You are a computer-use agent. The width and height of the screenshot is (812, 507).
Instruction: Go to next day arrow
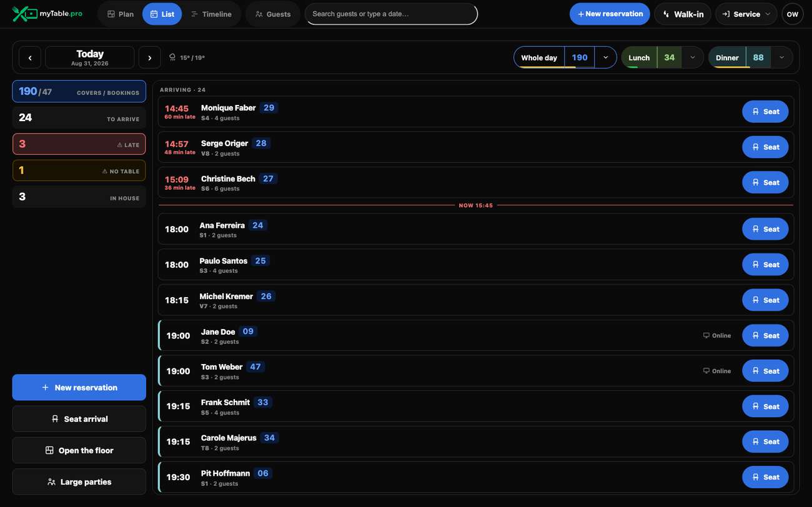pos(149,57)
